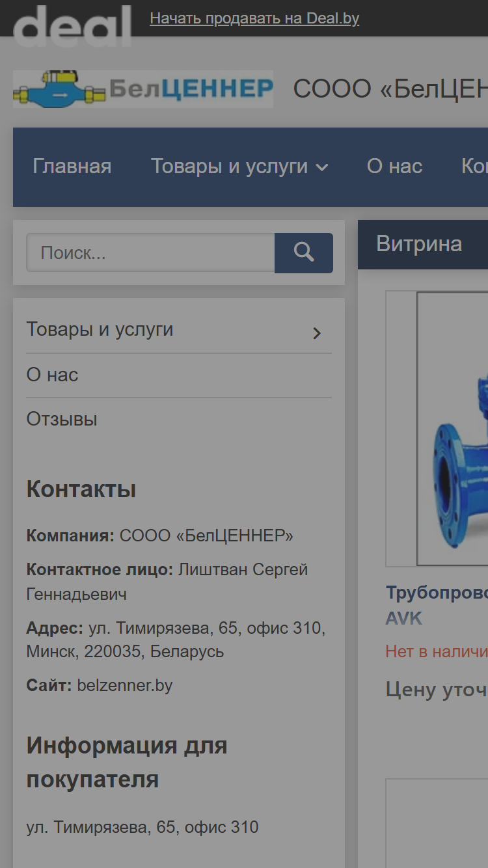Click the 'Цену уточняйте' price text
The height and width of the screenshot is (868, 488).
437,690
